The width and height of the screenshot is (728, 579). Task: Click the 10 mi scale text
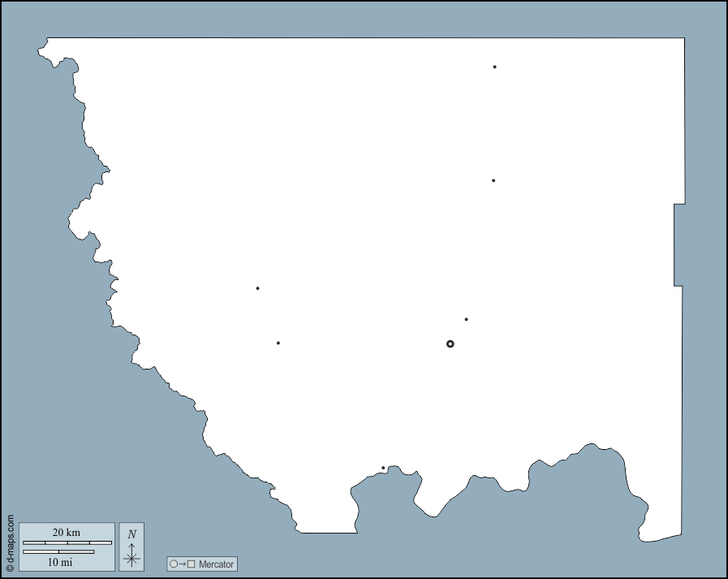(x=59, y=562)
